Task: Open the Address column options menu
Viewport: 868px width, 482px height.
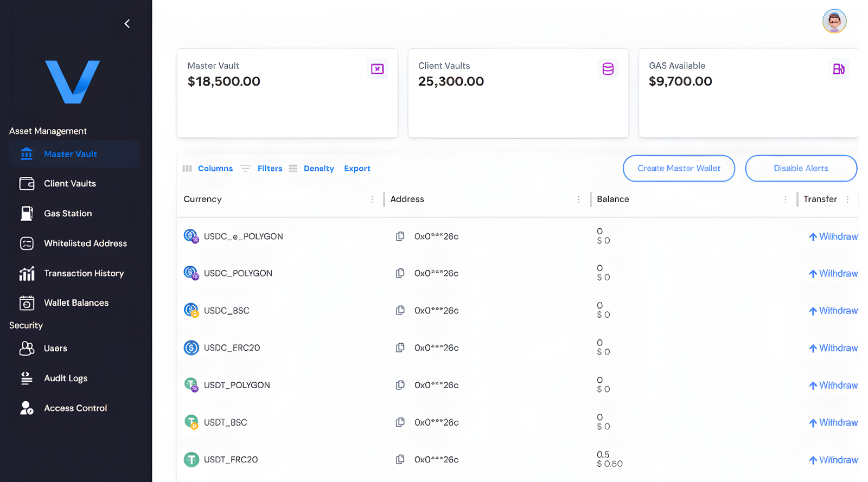Action: point(578,200)
